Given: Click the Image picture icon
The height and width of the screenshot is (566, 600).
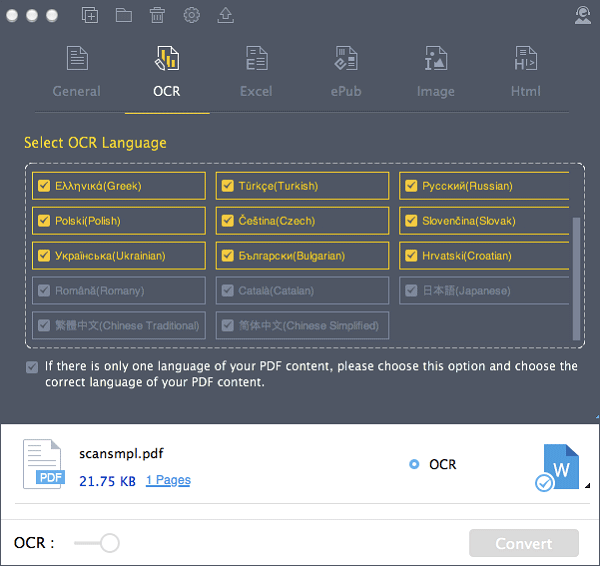Looking at the screenshot, I should pyautogui.click(x=436, y=58).
